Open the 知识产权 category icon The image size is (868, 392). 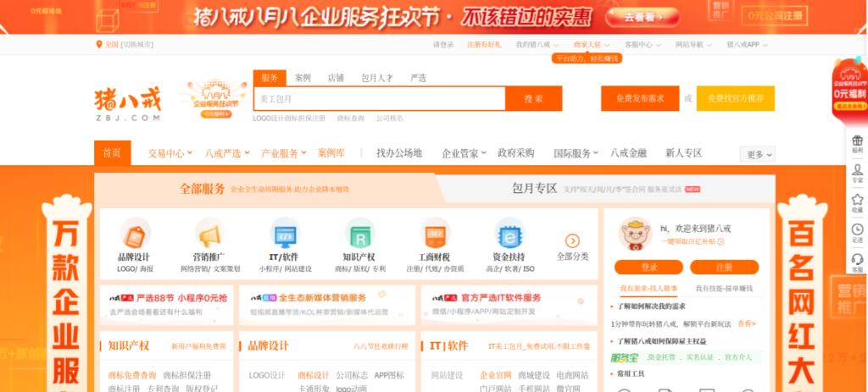(x=359, y=233)
